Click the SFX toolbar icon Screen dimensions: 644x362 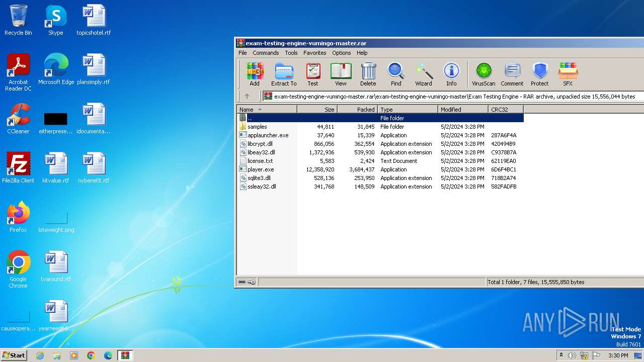pyautogui.click(x=568, y=74)
